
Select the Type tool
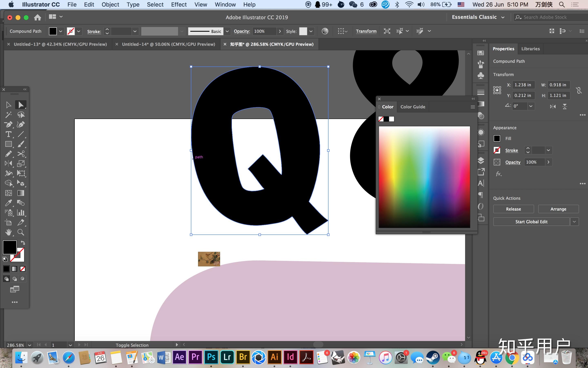(x=8, y=134)
